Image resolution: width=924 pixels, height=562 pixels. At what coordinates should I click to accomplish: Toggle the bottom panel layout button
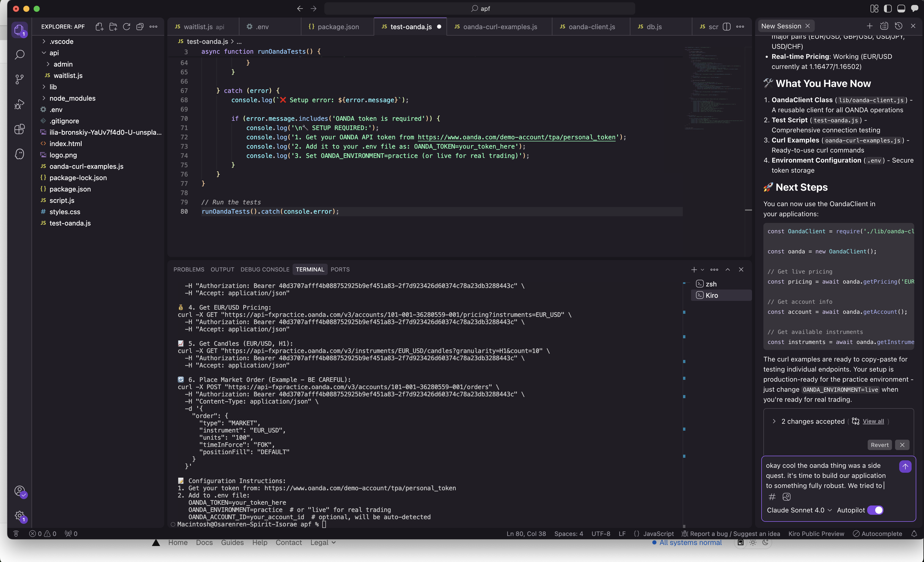click(901, 9)
